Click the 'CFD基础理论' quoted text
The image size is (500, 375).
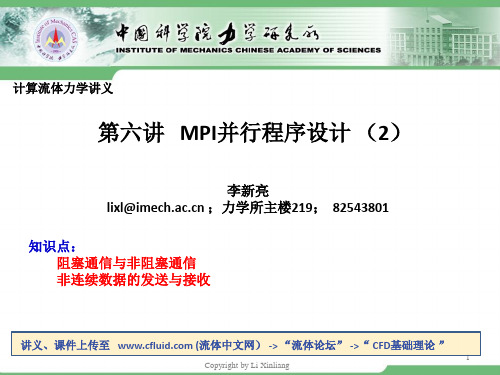(x=404, y=345)
